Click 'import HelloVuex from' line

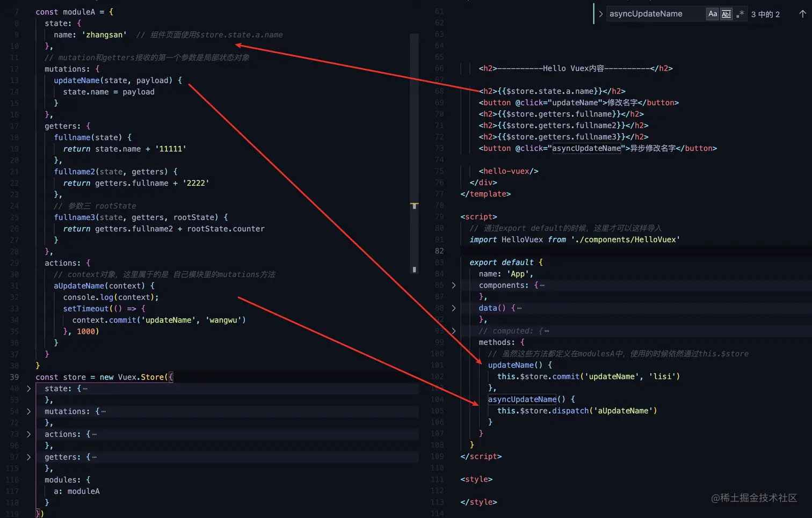[575, 240]
